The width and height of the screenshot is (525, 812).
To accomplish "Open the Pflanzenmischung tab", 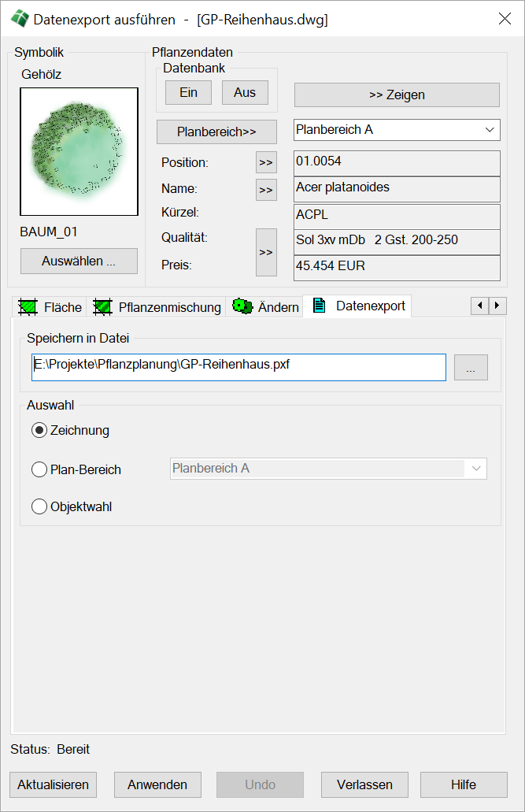I will pos(157,307).
